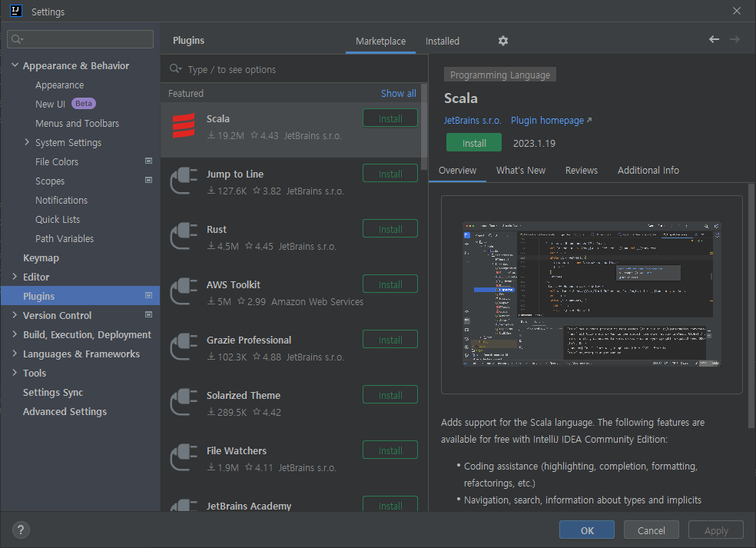Click the Scala plugin logo icon
This screenshot has width=756, height=548.
[x=184, y=126]
